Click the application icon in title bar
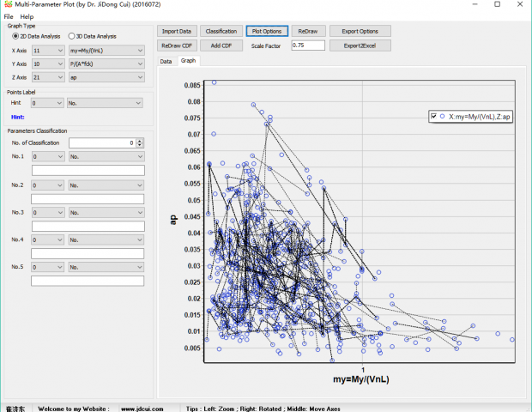Image resolution: width=532 pixels, height=412 pixels. [8, 5]
